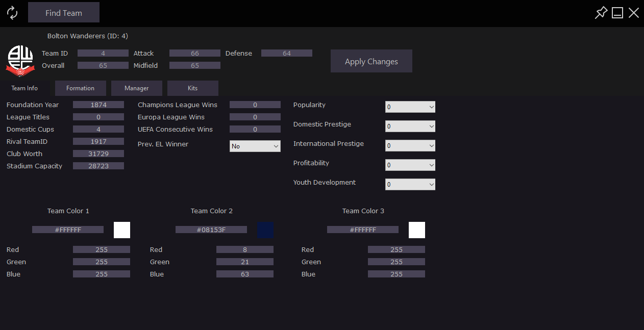The height and width of the screenshot is (330, 644).
Task: Click the Bolton Wanderers club crest
Action: point(20,61)
